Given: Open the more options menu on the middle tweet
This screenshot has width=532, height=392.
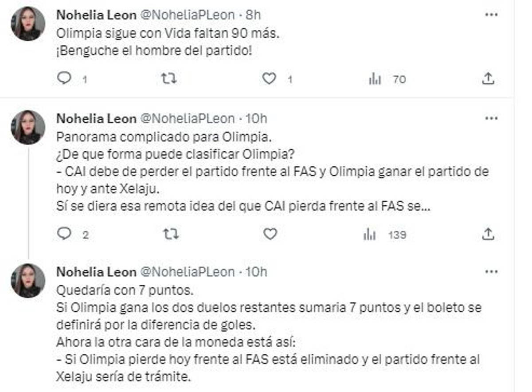Looking at the screenshot, I should [490, 119].
